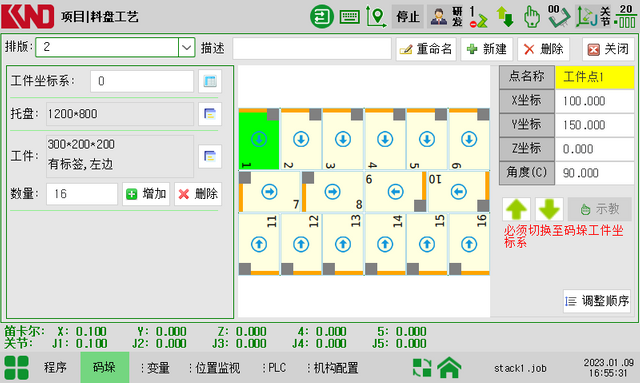The width and height of the screenshot is (640, 383).
Task: Click the green move-up arrow button
Action: 516,209
